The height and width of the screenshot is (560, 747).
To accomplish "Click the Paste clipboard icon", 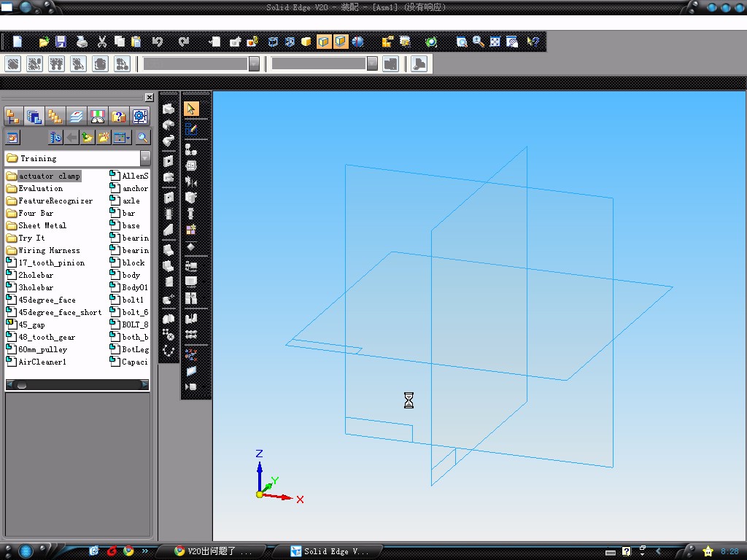I will tap(136, 42).
